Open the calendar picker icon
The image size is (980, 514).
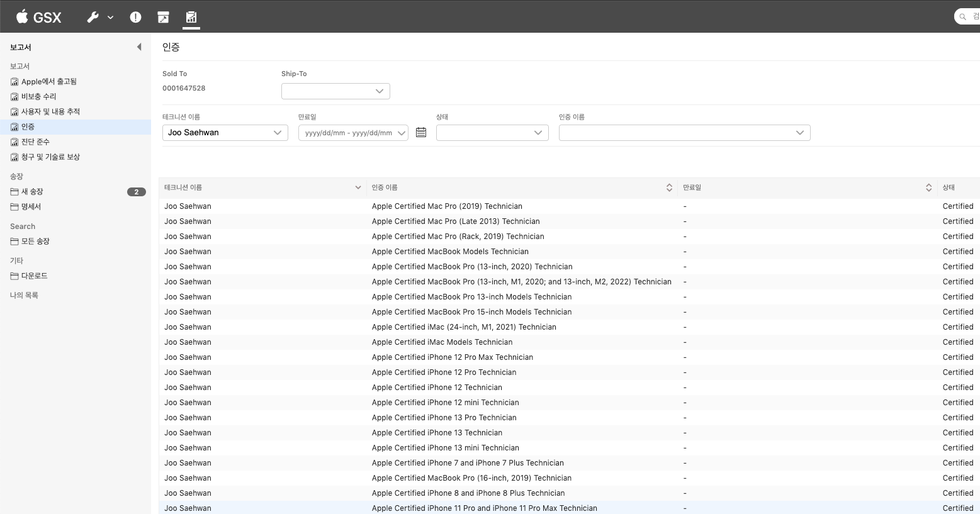point(421,132)
